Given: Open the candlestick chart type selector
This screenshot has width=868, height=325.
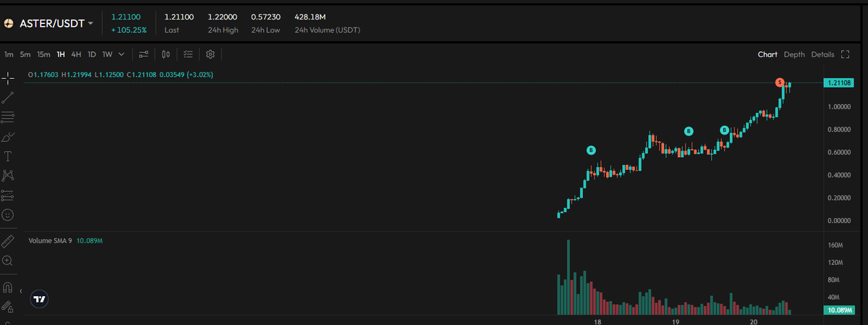Looking at the screenshot, I should [166, 54].
